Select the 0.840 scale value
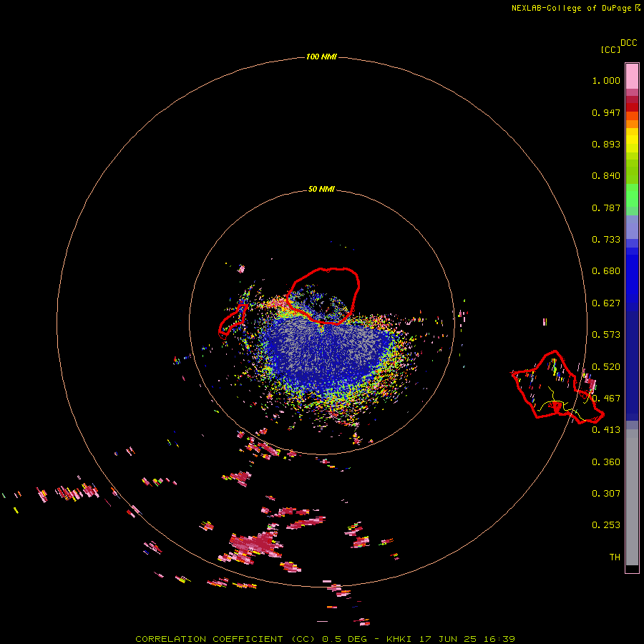The height and width of the screenshot is (644, 644). point(606,176)
